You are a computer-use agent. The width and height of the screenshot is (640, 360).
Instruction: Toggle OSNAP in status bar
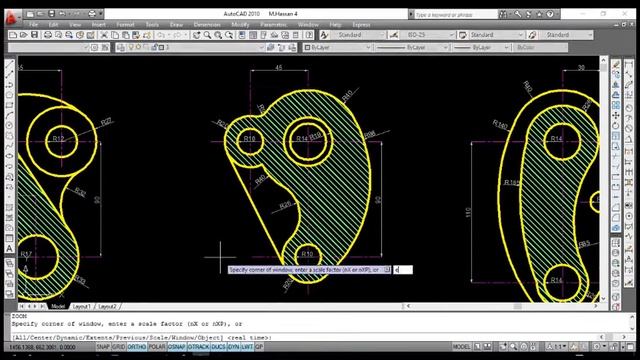pos(177,347)
